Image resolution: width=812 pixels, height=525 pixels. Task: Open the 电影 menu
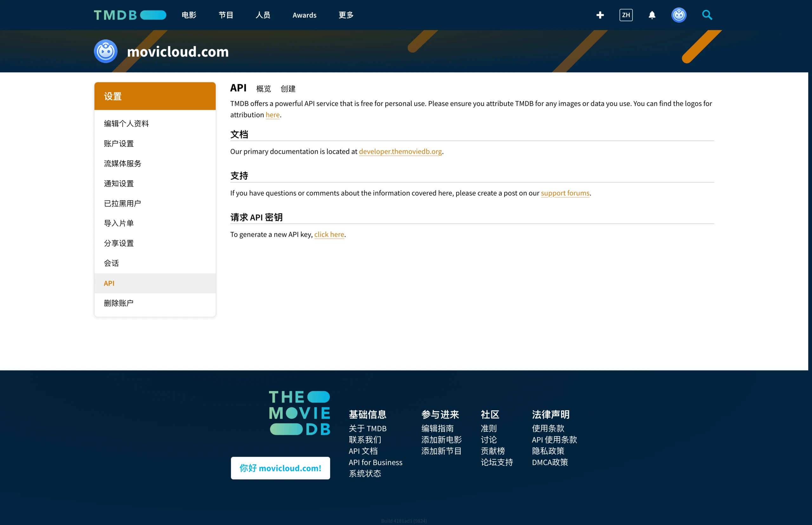[x=189, y=15]
